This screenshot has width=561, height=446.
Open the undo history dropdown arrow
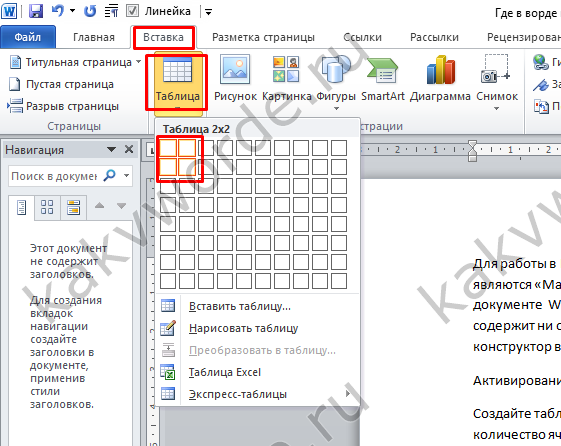point(73,11)
